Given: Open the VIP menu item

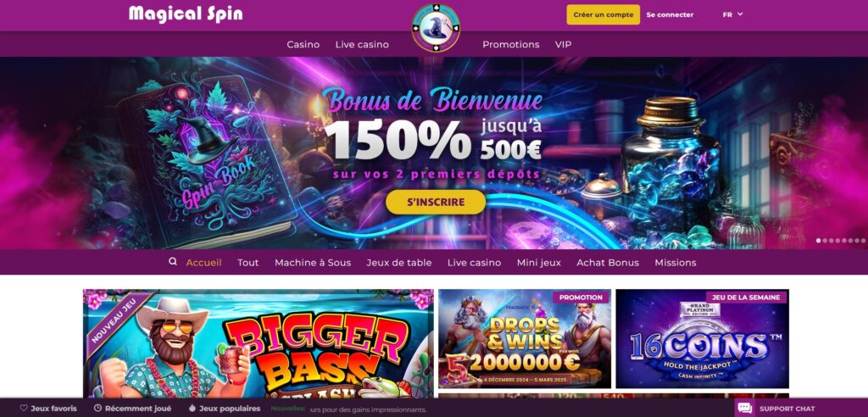Looking at the screenshot, I should coord(563,44).
